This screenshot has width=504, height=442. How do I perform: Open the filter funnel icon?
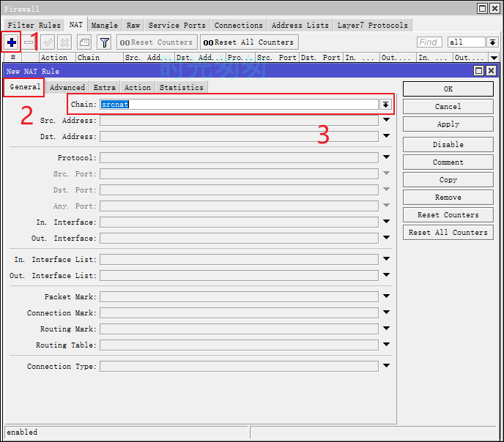[105, 42]
